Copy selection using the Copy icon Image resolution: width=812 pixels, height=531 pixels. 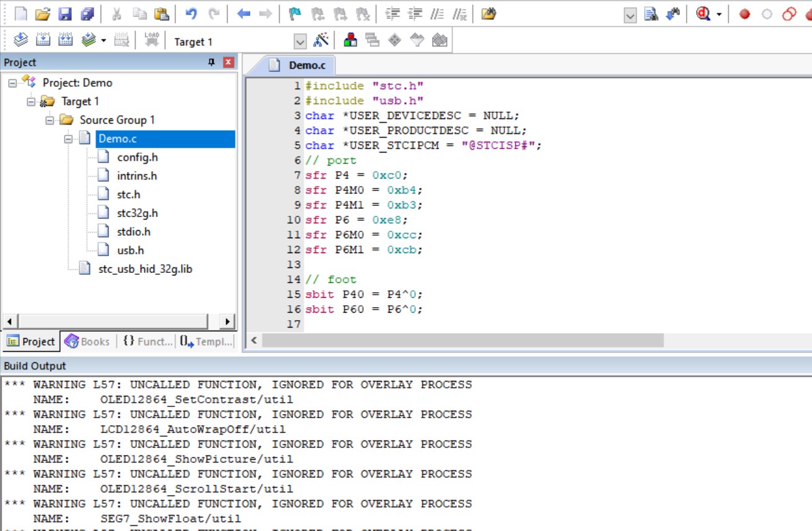(139, 14)
